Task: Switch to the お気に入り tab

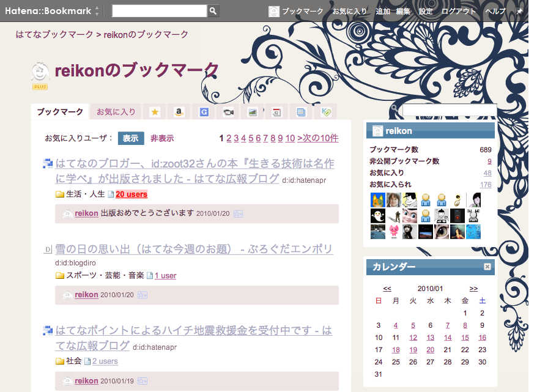Action: click(116, 112)
